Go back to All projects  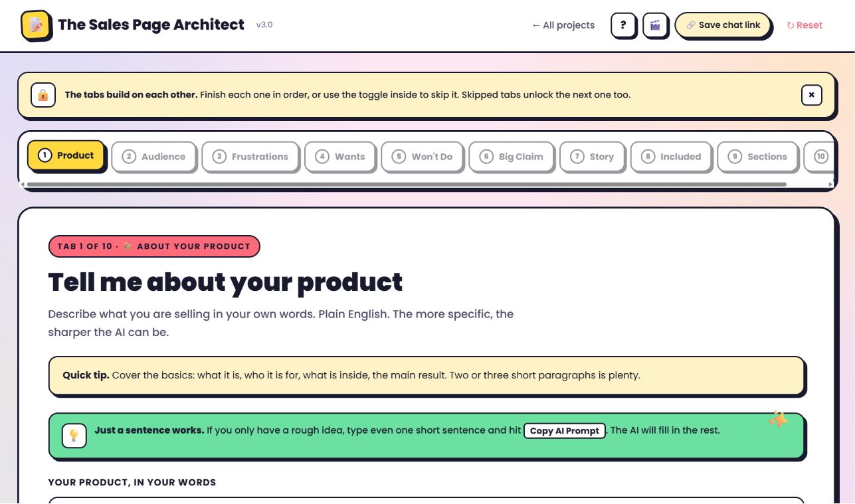pyautogui.click(x=563, y=25)
